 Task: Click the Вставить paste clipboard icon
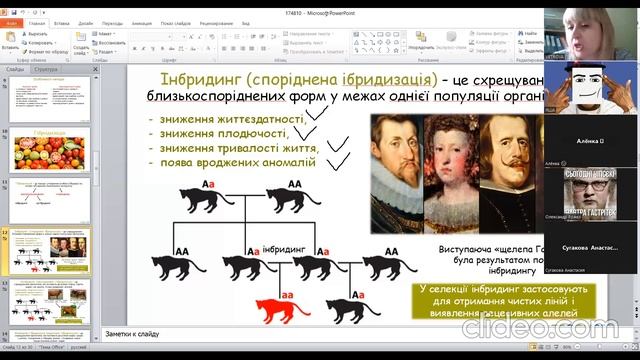click(10, 38)
